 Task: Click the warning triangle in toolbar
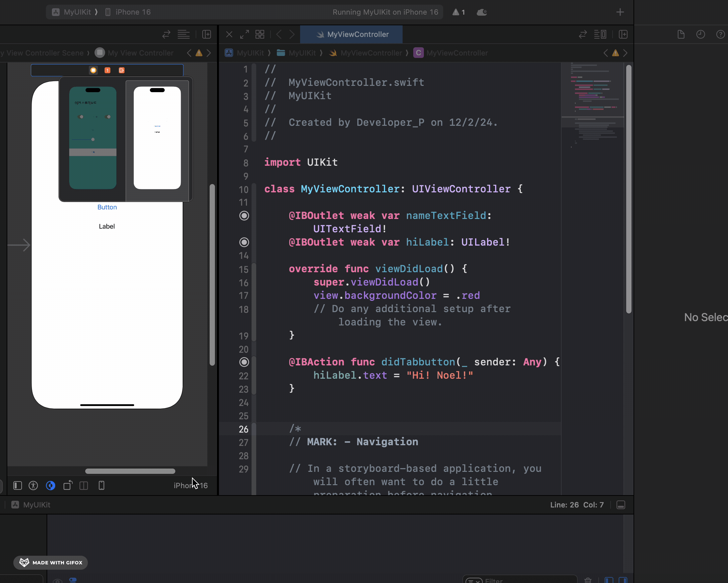click(456, 12)
